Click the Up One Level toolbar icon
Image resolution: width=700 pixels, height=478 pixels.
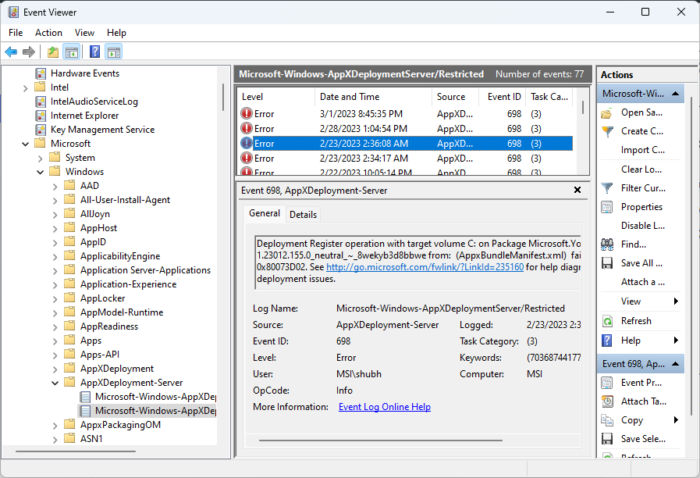point(53,52)
